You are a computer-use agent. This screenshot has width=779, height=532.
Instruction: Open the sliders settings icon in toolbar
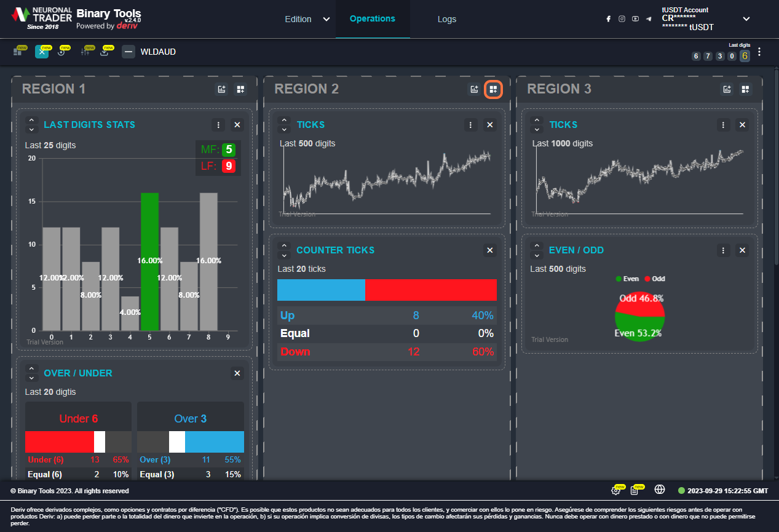(x=85, y=52)
